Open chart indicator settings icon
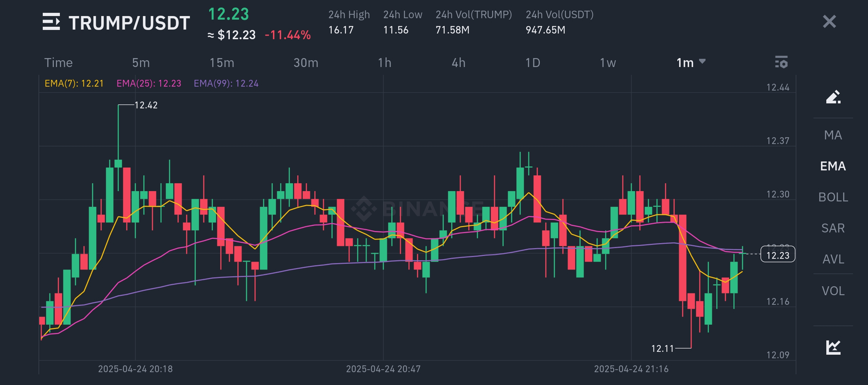The height and width of the screenshot is (385, 868). point(781,62)
